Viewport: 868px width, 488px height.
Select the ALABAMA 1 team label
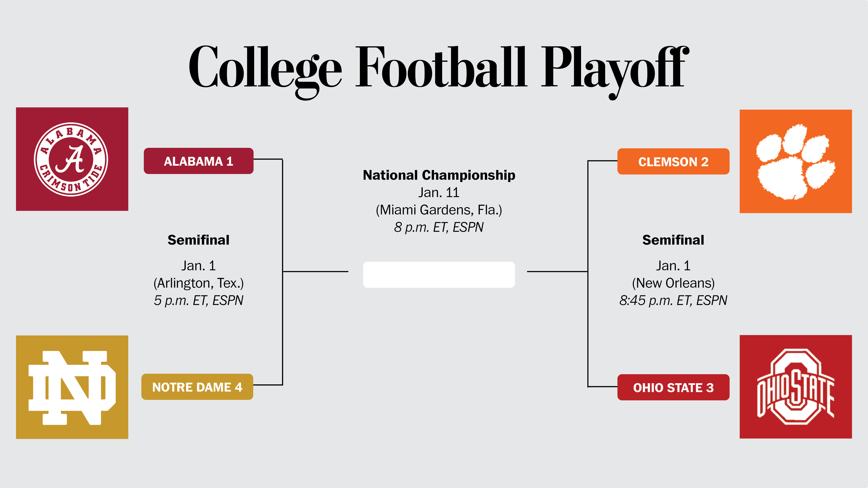click(198, 161)
